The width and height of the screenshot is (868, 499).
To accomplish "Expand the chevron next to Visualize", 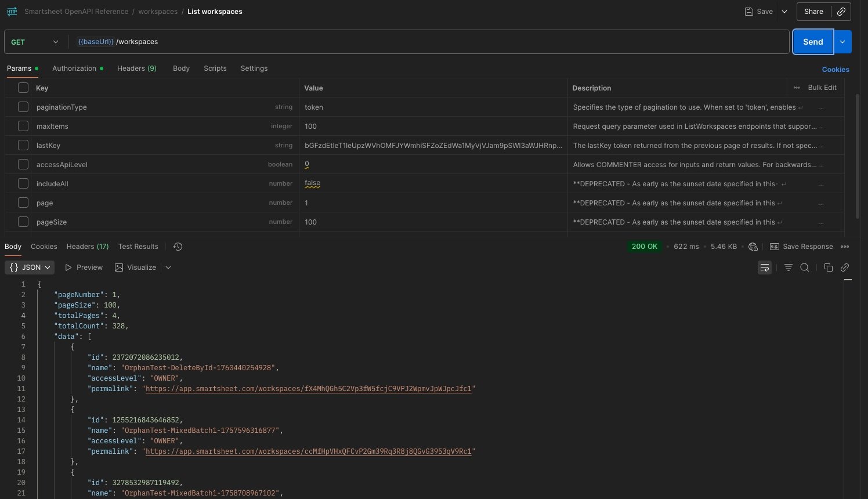I will (x=168, y=267).
